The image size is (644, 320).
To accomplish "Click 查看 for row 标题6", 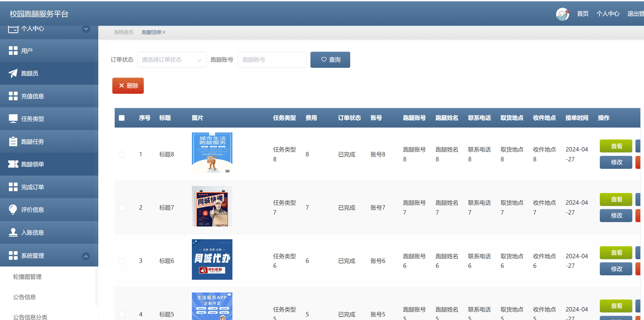I will pyautogui.click(x=616, y=253).
